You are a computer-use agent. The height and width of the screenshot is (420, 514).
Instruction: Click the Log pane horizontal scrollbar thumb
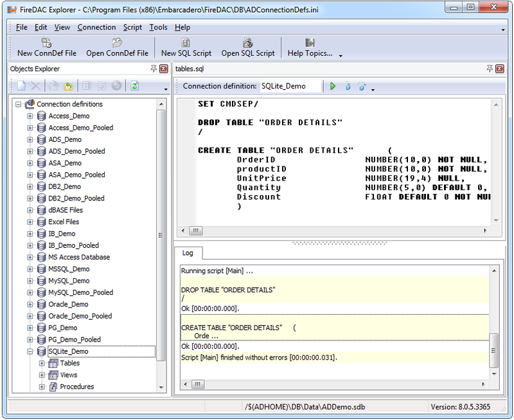[198, 384]
